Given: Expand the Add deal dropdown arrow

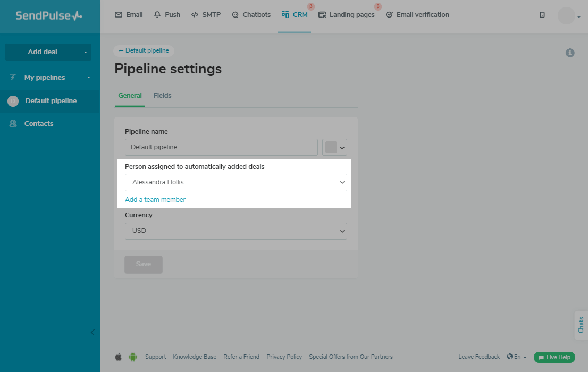Looking at the screenshot, I should point(86,52).
